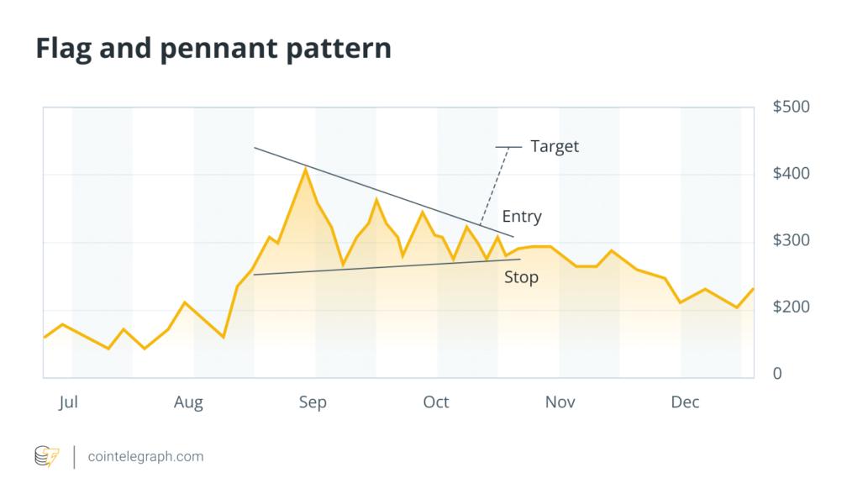Select the Target label
The image size is (847, 504).
(555, 147)
